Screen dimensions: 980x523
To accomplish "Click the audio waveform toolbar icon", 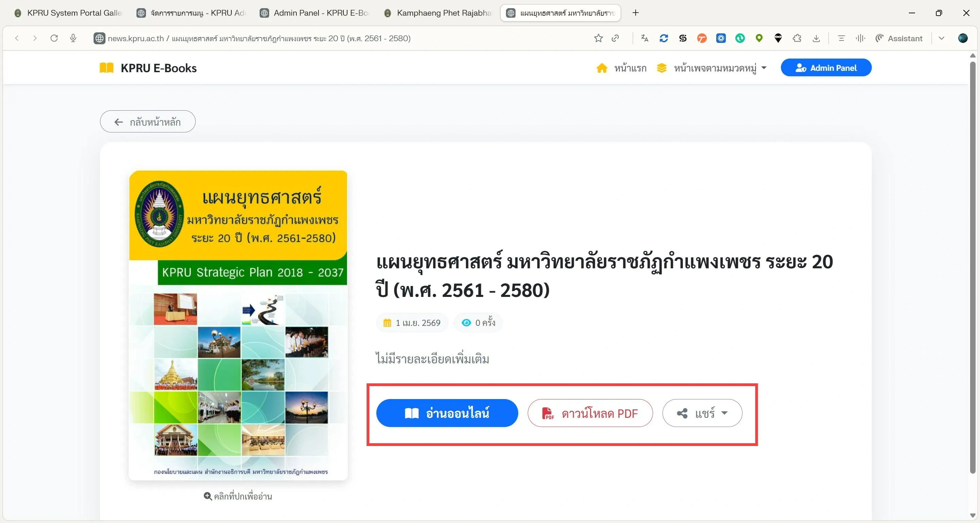I will click(x=860, y=38).
